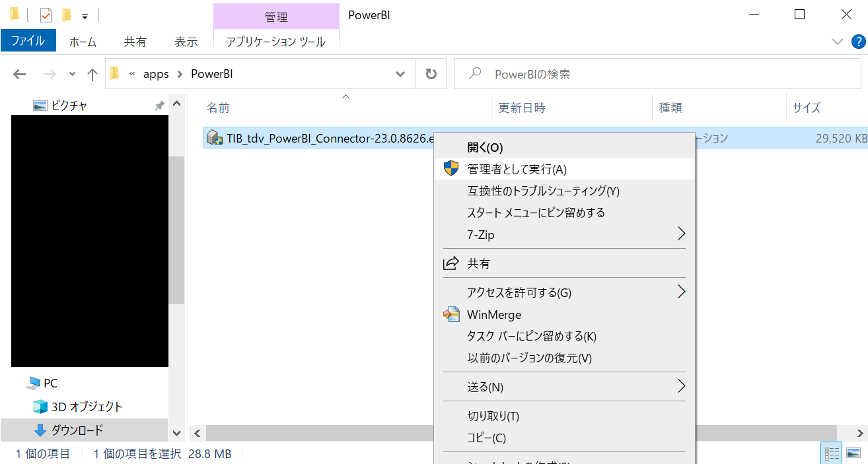
Task: Open the アプリケーション ツール tab
Action: [276, 42]
